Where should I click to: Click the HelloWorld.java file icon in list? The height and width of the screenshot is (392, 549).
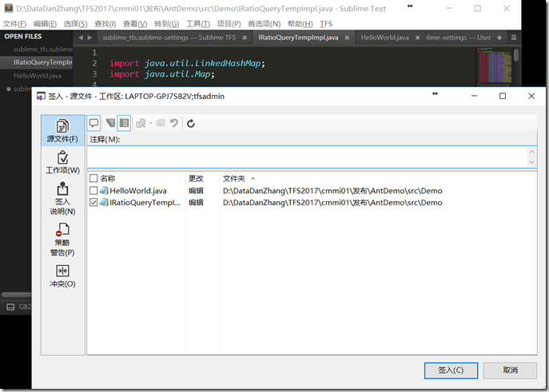(x=104, y=191)
